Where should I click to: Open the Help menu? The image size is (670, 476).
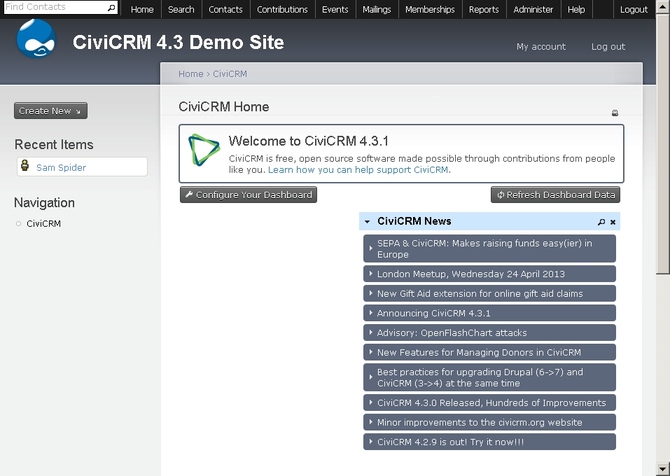tap(576, 9)
